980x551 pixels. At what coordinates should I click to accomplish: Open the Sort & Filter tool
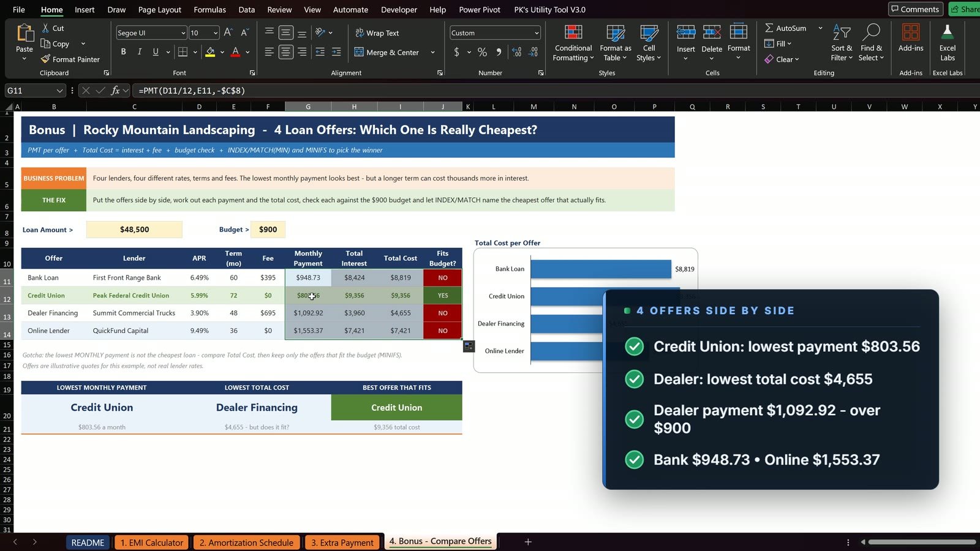842,43
